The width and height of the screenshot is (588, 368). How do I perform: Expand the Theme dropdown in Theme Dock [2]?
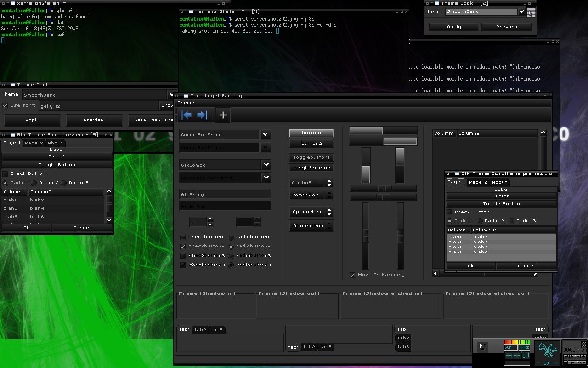point(521,12)
